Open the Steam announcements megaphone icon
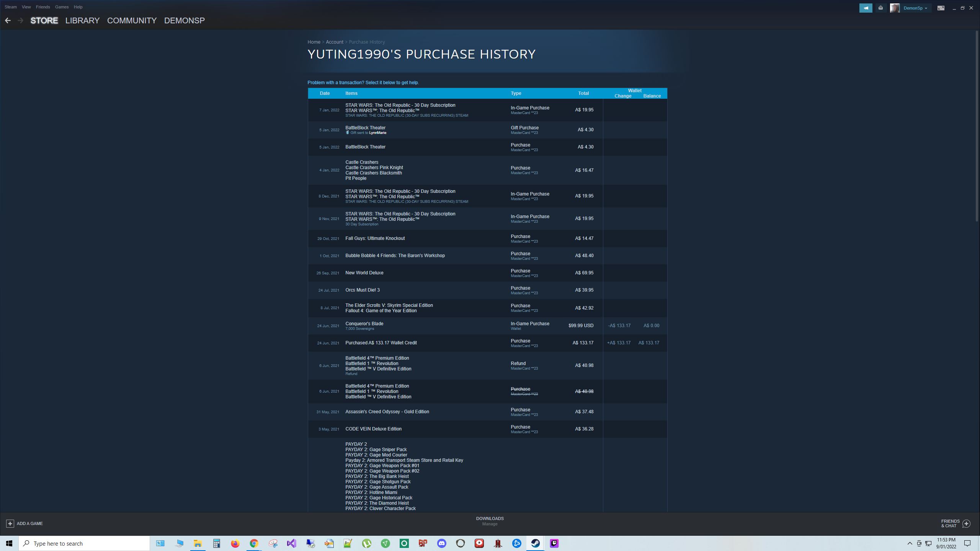 coord(866,8)
